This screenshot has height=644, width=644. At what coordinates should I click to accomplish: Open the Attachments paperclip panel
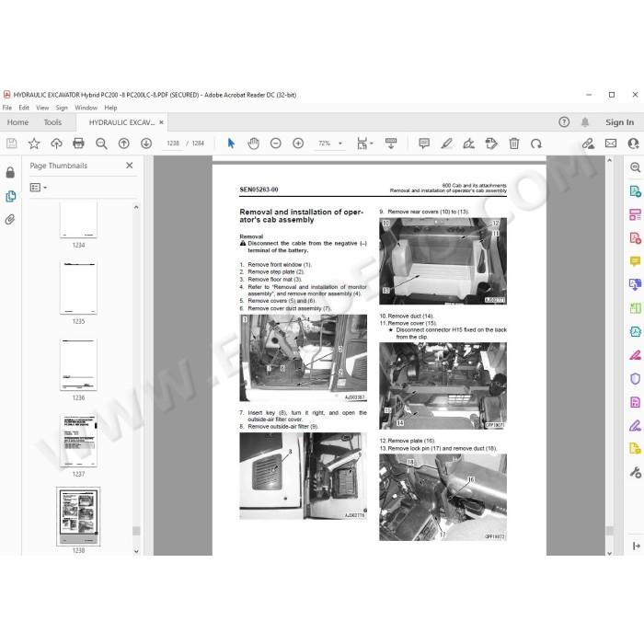10,219
